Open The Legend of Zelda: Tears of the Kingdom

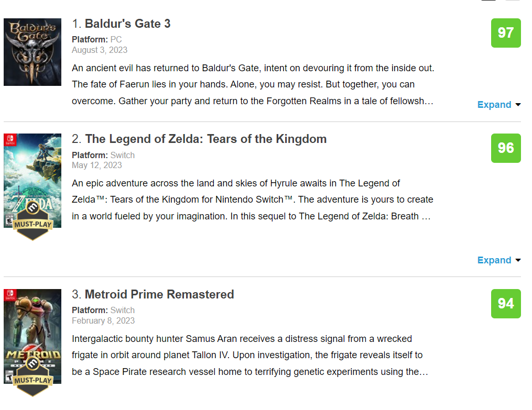pos(205,139)
